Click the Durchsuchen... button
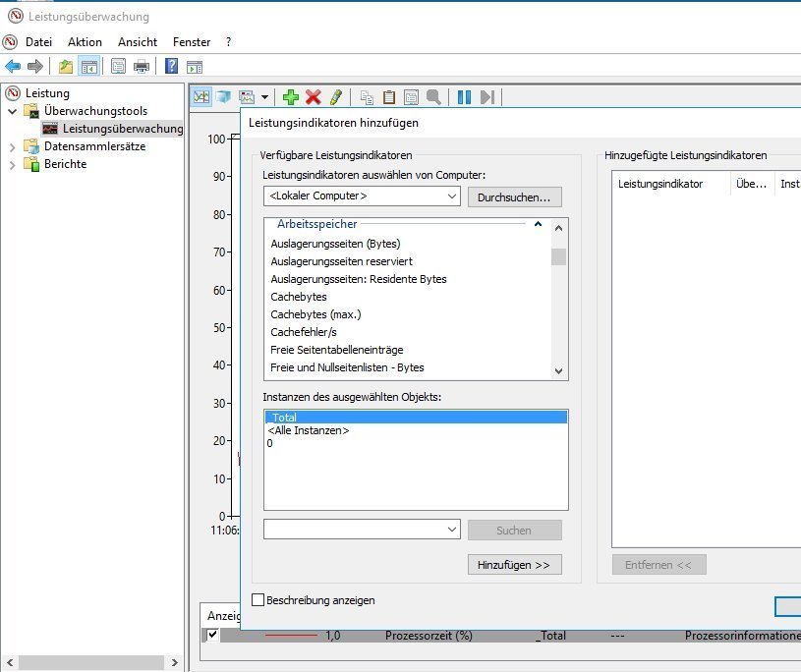This screenshot has width=801, height=672. click(514, 197)
